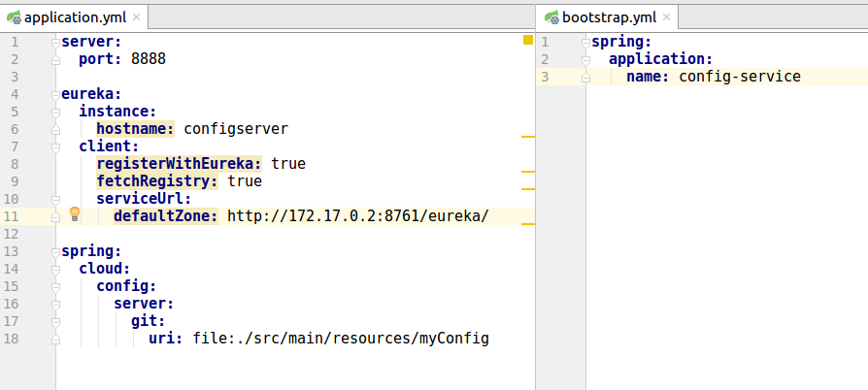Click the config-service value in bootstrap.yml
This screenshot has height=390, width=868.
coord(740,77)
